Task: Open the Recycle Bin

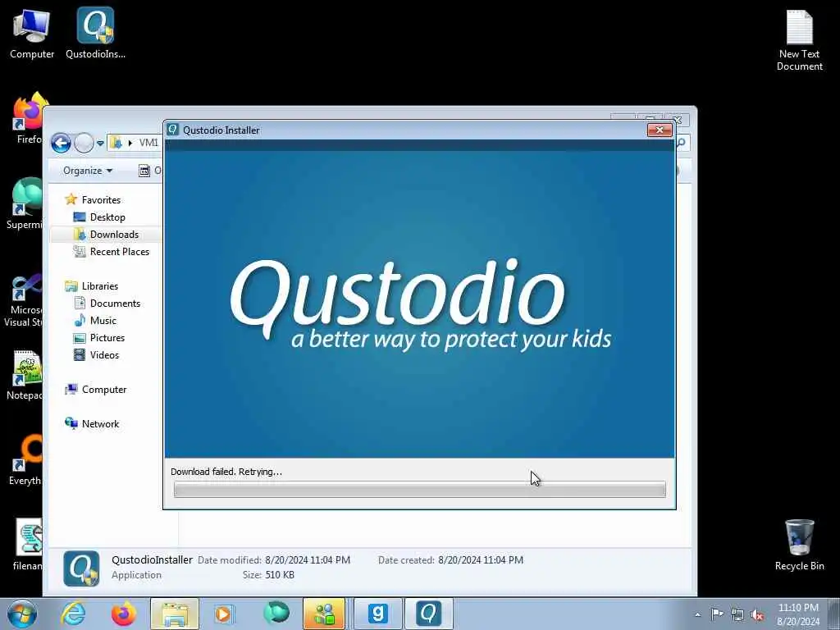Action: click(x=799, y=545)
